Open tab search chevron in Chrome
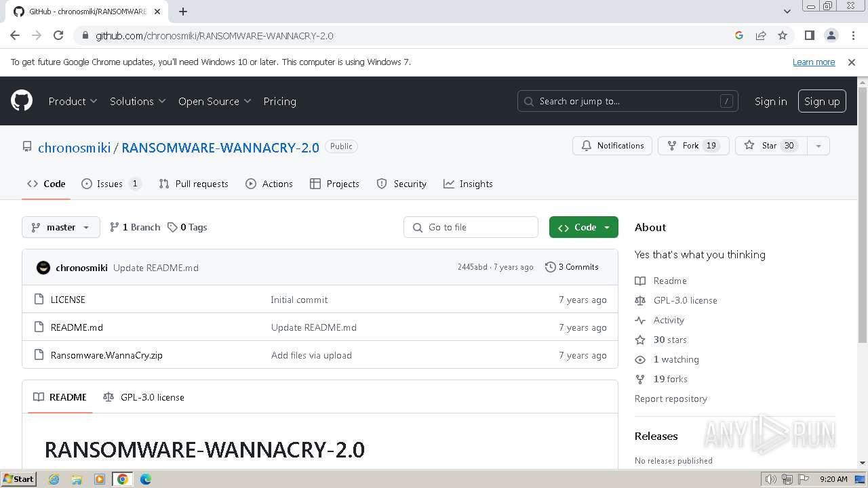 coord(787,12)
